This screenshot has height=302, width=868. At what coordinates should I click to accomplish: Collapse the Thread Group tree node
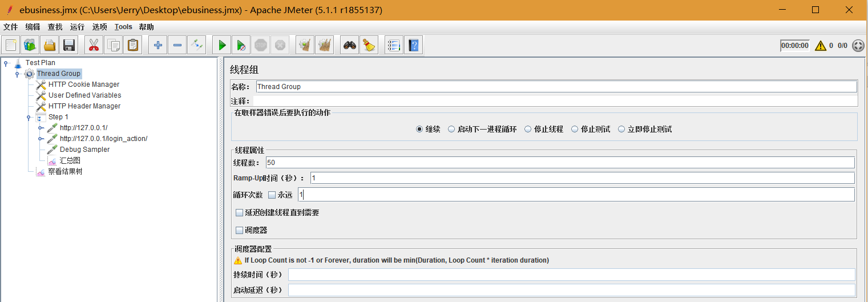point(18,74)
